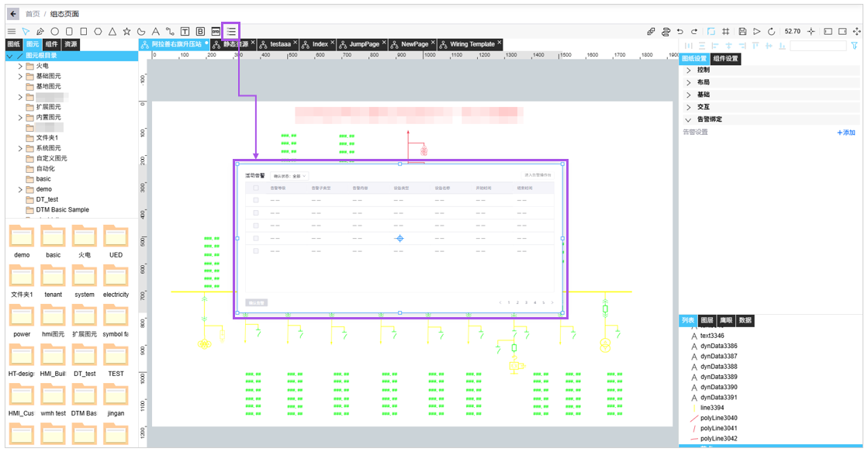The width and height of the screenshot is (868, 452).
Task: Open the UED folder thumbnail
Action: click(x=116, y=240)
